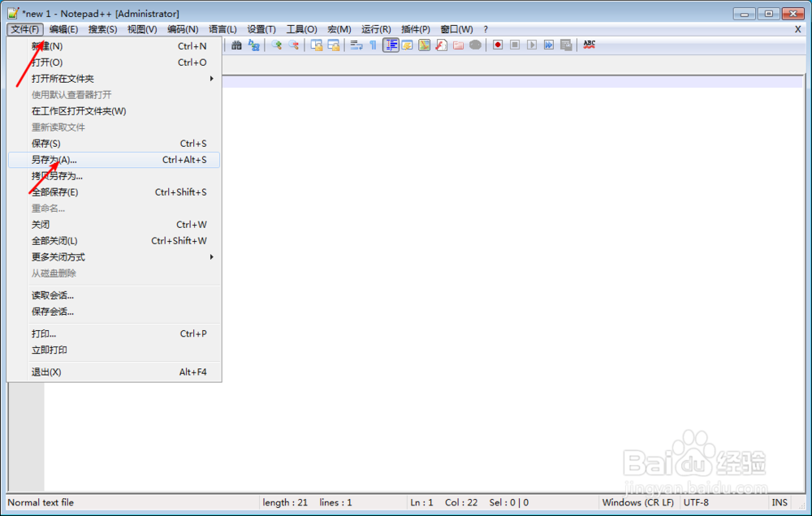Click the Zoom In magnifier icon
This screenshot has height=516, width=812.
(x=277, y=45)
